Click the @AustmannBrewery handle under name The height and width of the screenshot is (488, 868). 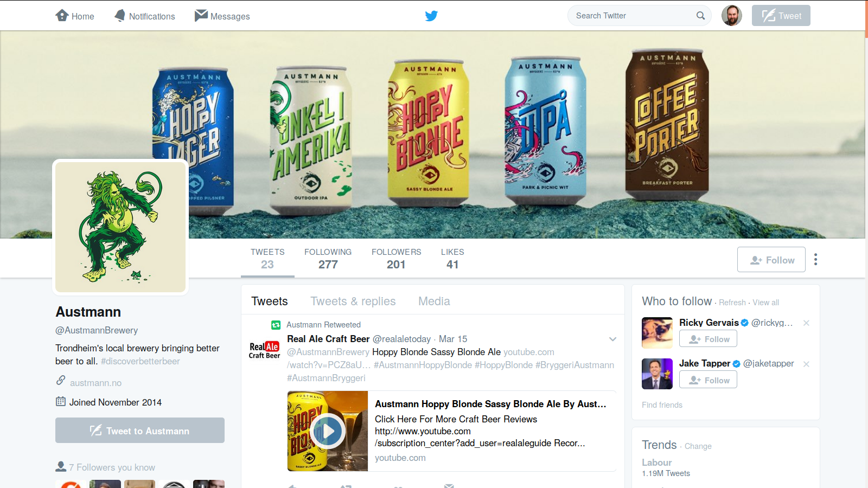pos(97,330)
